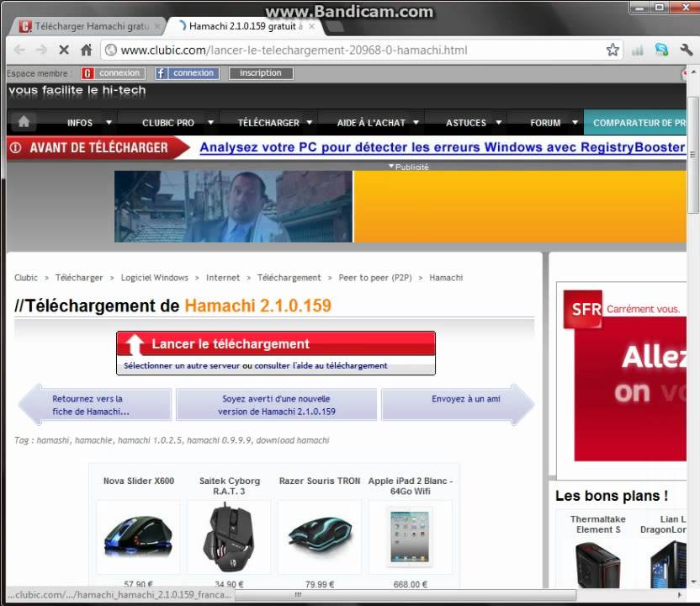The width and height of the screenshot is (700, 606).
Task: Go back with the browser back arrow
Action: tap(19, 50)
